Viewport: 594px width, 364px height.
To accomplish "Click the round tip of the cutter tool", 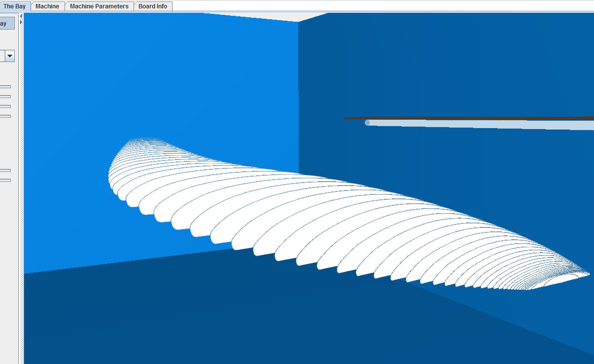I will click(x=367, y=123).
